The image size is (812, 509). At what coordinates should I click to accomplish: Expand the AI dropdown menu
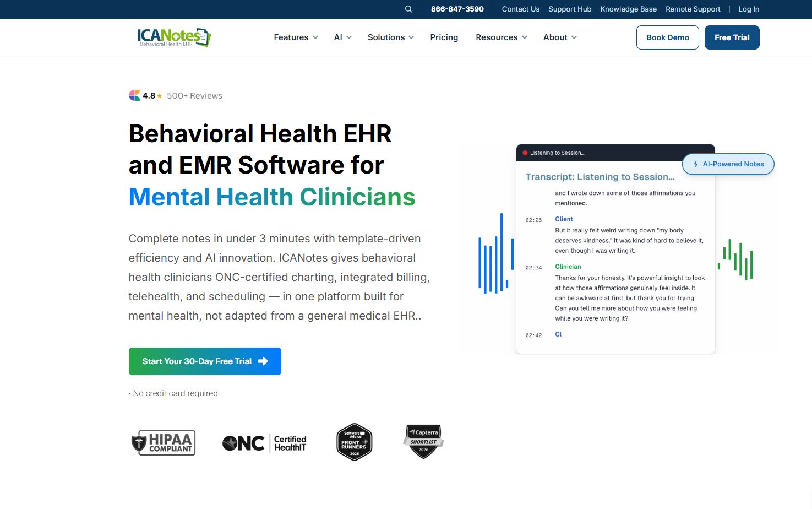point(343,37)
